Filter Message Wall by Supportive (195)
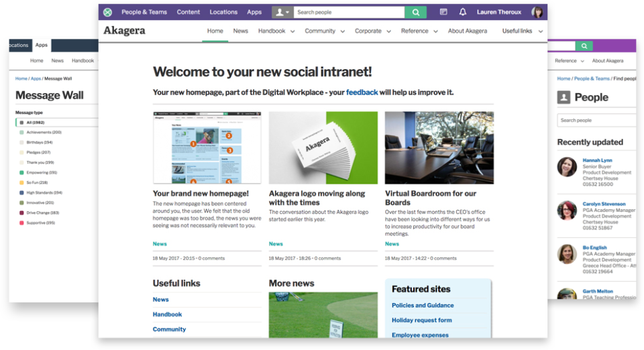 (x=38, y=223)
